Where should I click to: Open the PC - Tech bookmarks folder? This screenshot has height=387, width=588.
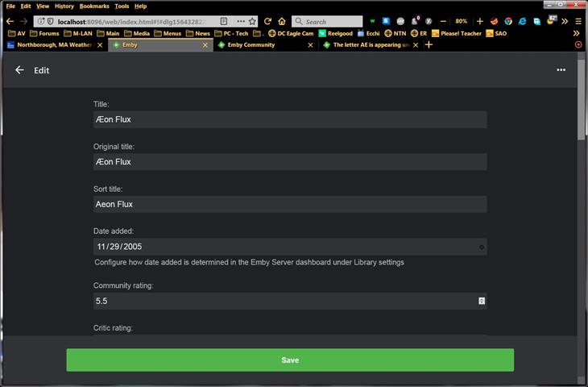(231, 33)
